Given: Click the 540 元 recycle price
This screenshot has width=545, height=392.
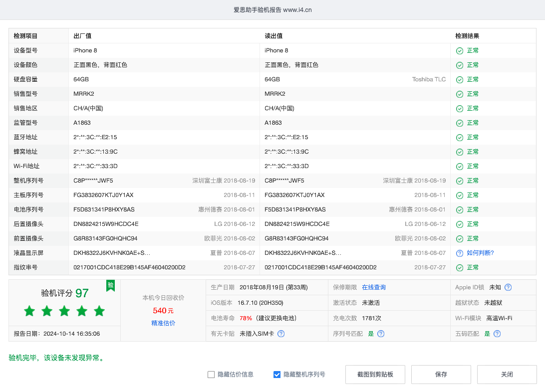Looking at the screenshot, I should click(163, 311).
